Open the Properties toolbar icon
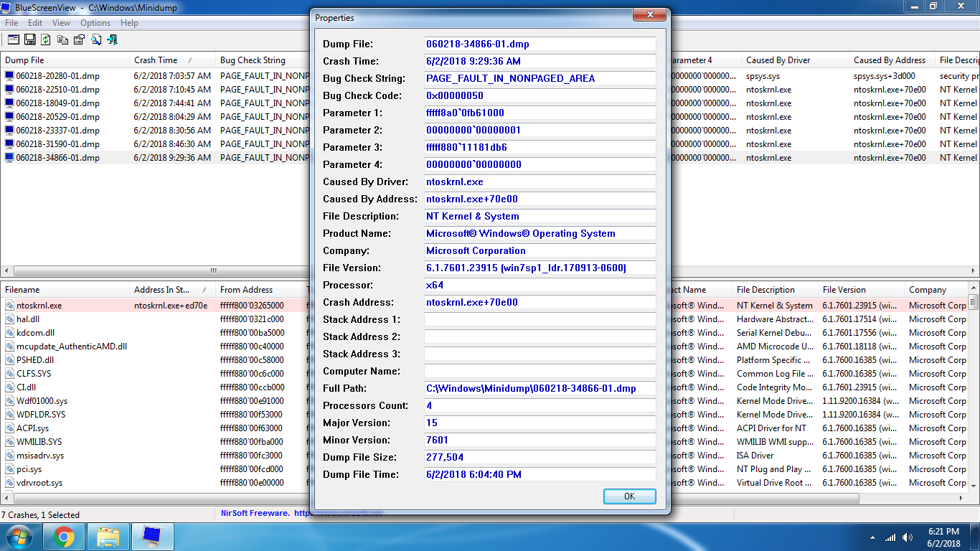This screenshot has width=980, height=551. pos(79,39)
